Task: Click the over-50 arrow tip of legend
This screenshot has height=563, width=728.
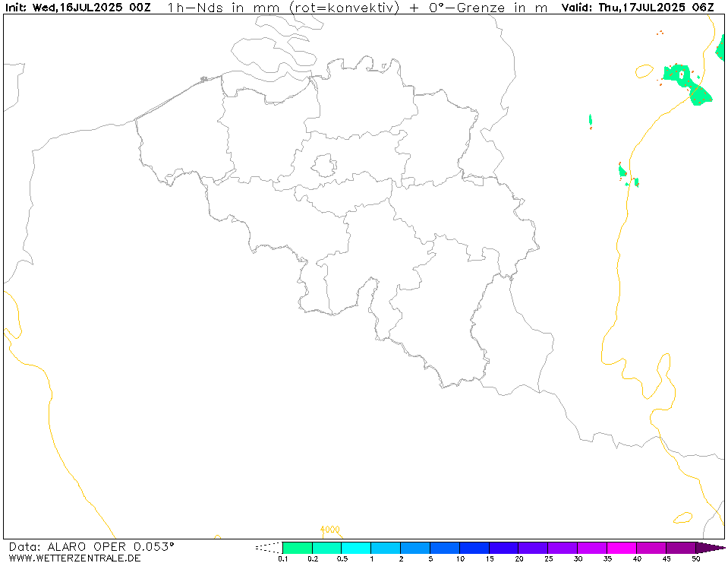Action: (711, 548)
